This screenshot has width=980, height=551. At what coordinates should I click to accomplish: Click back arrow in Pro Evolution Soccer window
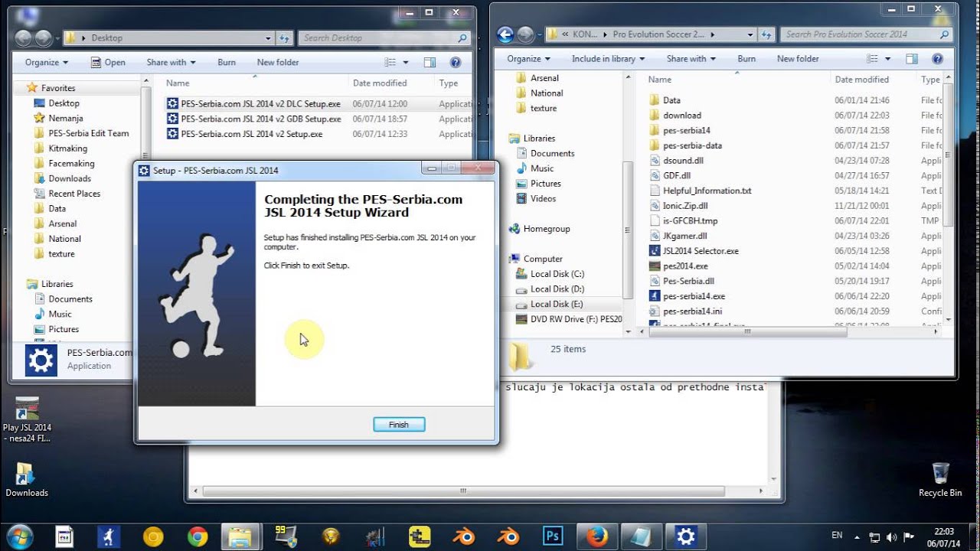505,34
